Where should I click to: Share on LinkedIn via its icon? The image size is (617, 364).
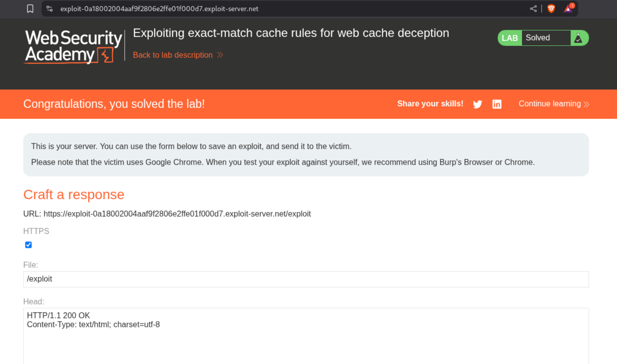[497, 104]
